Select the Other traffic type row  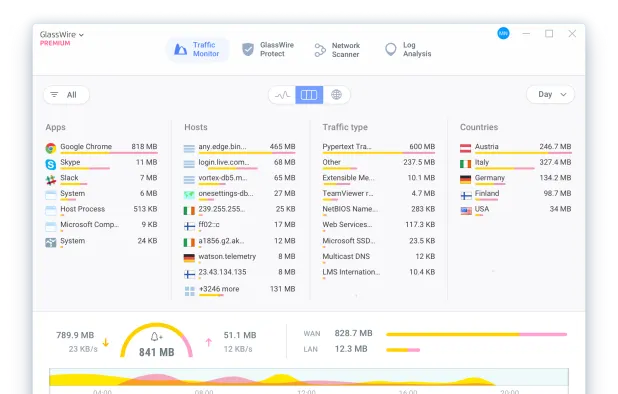(379, 164)
